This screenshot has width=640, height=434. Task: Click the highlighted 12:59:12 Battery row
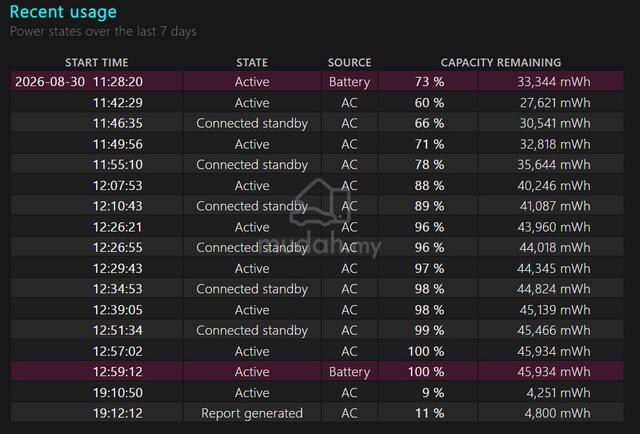tap(317, 371)
